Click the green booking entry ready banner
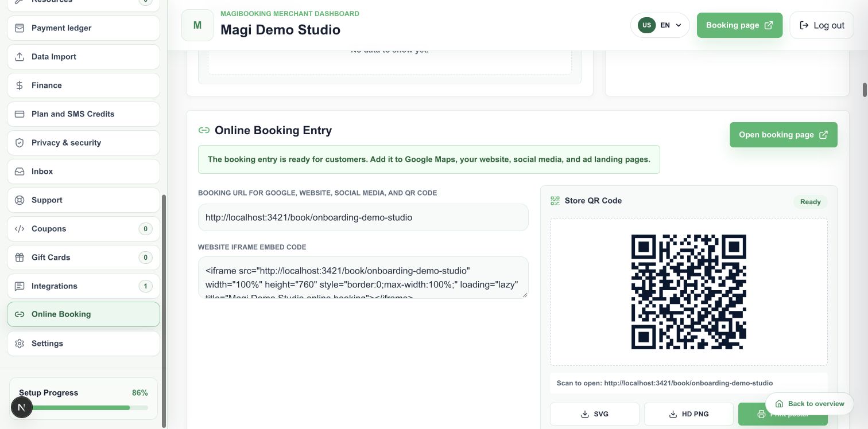The width and height of the screenshot is (868, 429). tap(429, 159)
